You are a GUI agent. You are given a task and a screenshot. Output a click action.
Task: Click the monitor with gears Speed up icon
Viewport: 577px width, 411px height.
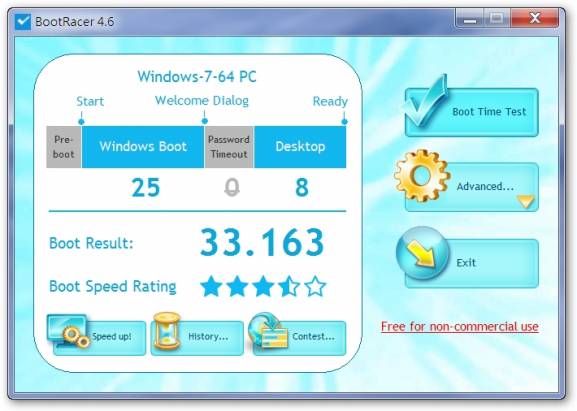[68, 331]
